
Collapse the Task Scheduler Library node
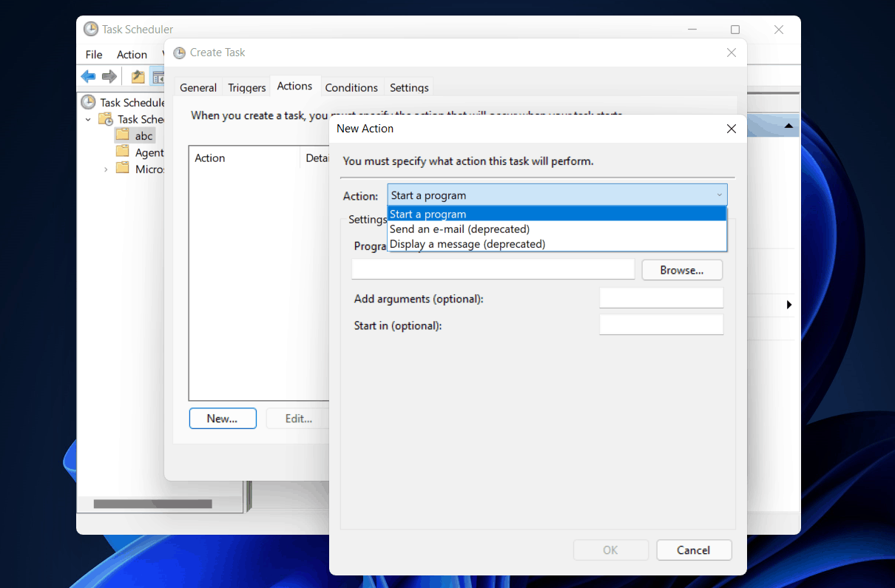click(88, 118)
